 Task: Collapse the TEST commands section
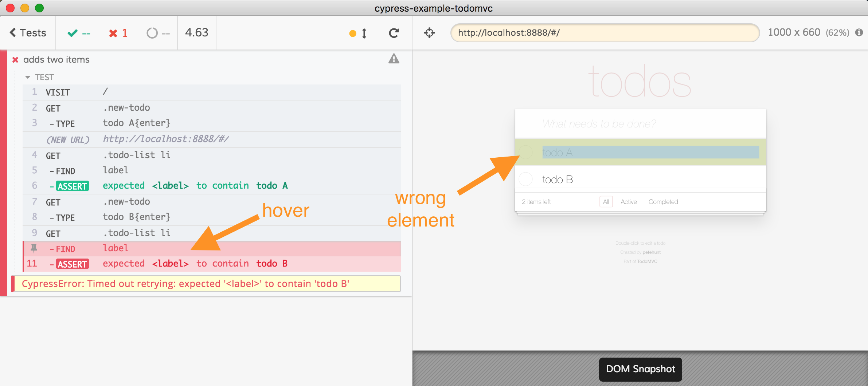coord(28,77)
